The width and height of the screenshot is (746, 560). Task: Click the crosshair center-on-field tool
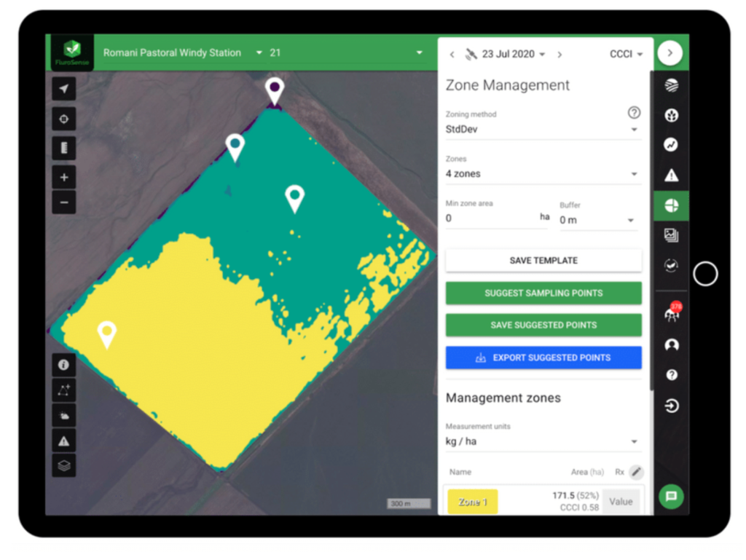click(64, 119)
